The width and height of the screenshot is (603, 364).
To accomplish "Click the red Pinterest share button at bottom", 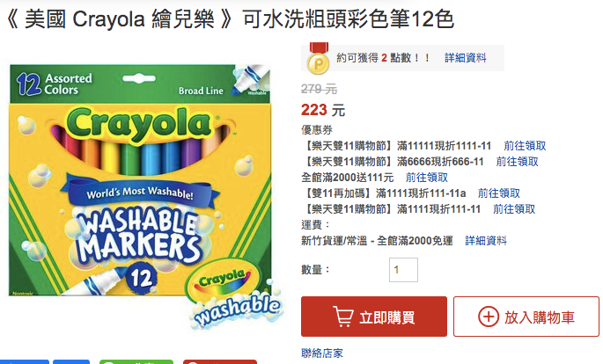I will pos(219,361).
